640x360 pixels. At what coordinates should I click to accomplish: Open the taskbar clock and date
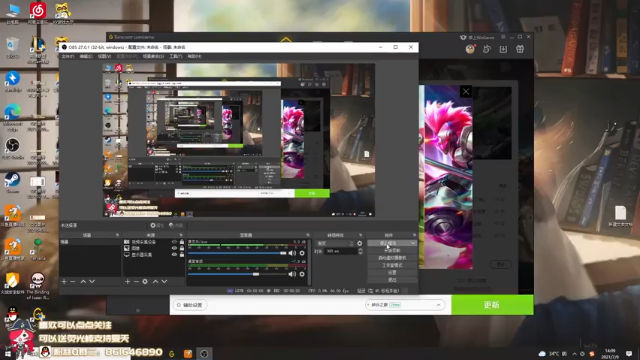pyautogui.click(x=610, y=353)
